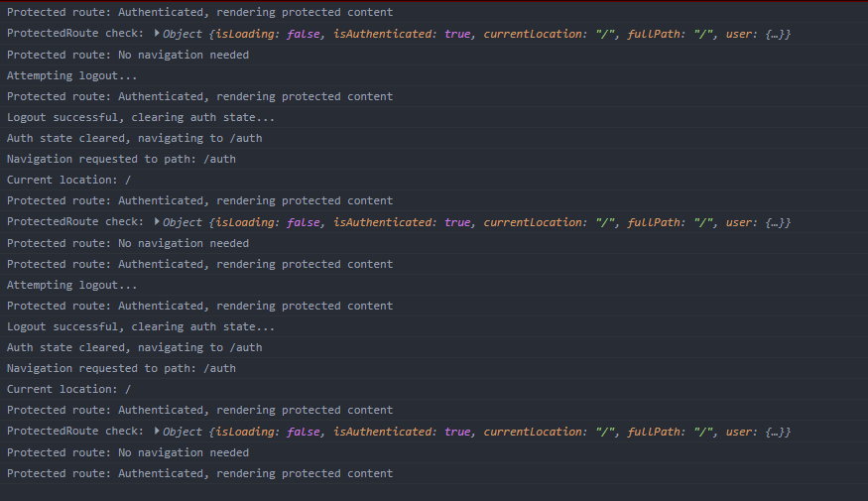Screen dimensions: 868x501
Task: Click first "Logout successful, clearing auth state..." message
Action: [x=141, y=117]
